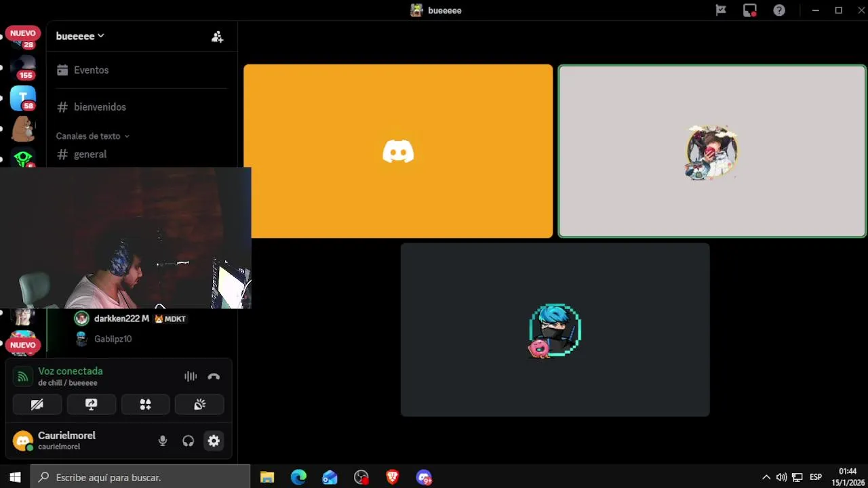The height and width of the screenshot is (488, 868).
Task: Open the inbox flag icon
Action: (721, 10)
